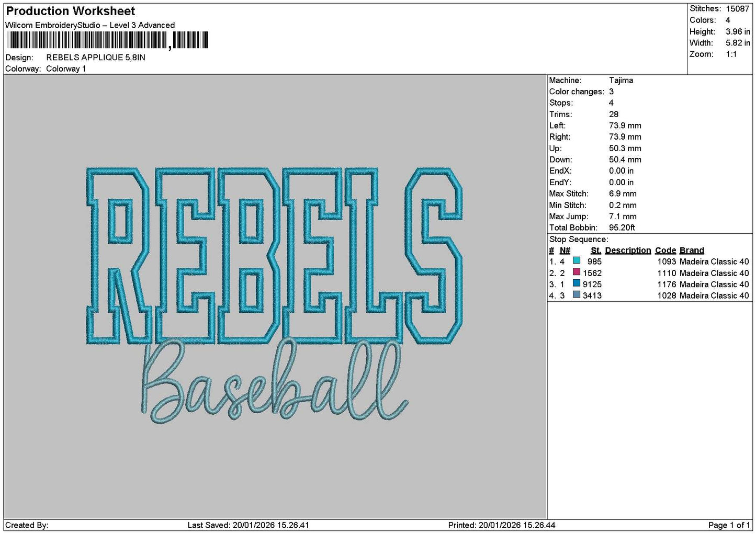Screen dimensions: 756x534
Task: Click the EndY value 0.00 in
Action: tap(622, 183)
